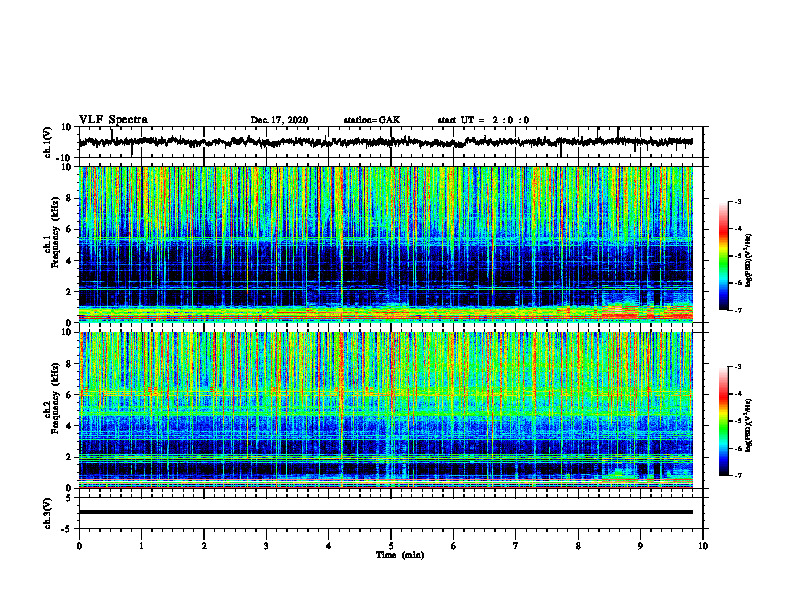Click time axis tick label "10" at bottom right
792x612 pixels.
(703, 546)
